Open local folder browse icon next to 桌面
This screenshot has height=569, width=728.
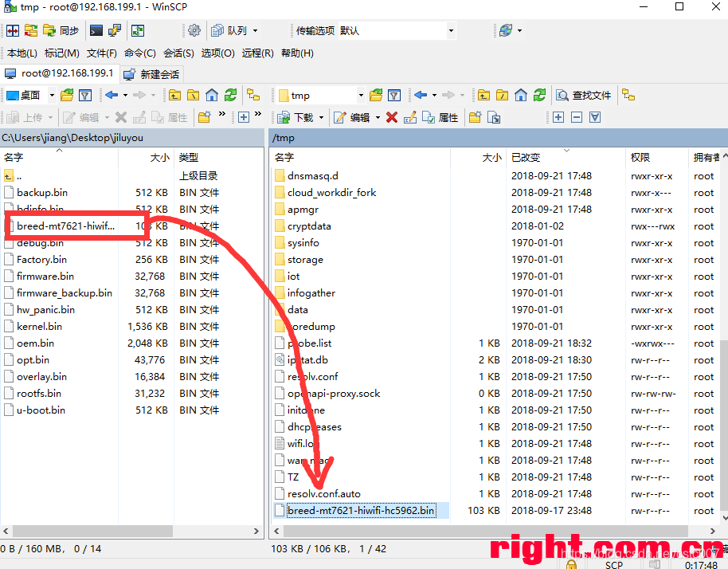click(x=67, y=95)
